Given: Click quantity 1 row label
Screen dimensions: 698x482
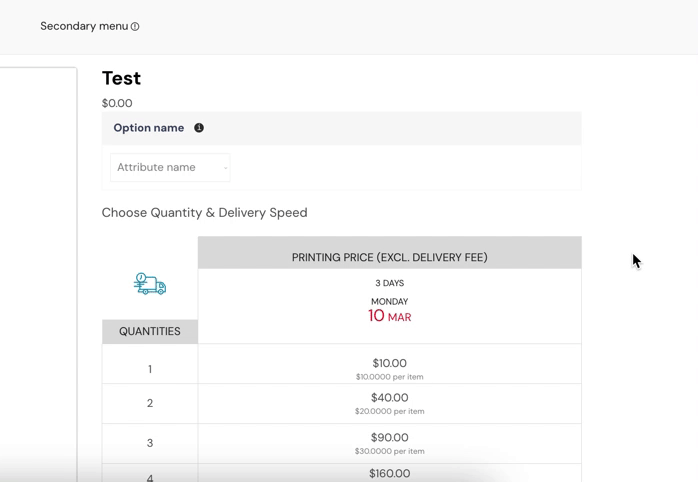Looking at the screenshot, I should point(150,369).
